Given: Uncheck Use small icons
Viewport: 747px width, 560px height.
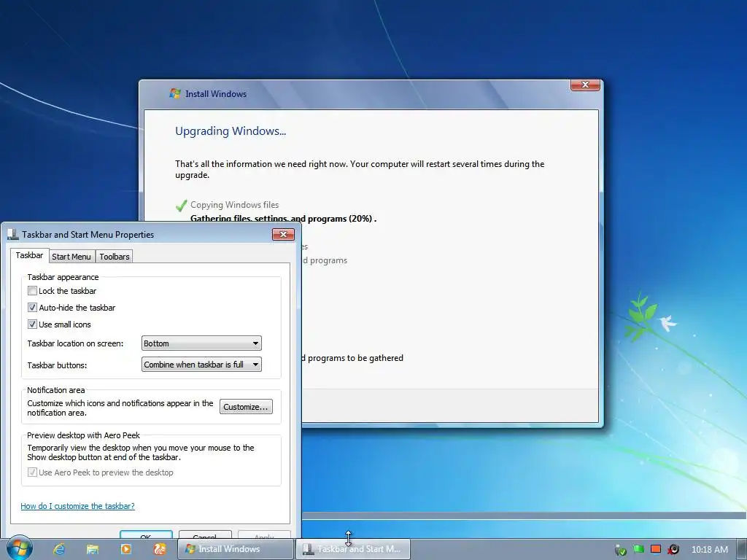Looking at the screenshot, I should coord(32,324).
